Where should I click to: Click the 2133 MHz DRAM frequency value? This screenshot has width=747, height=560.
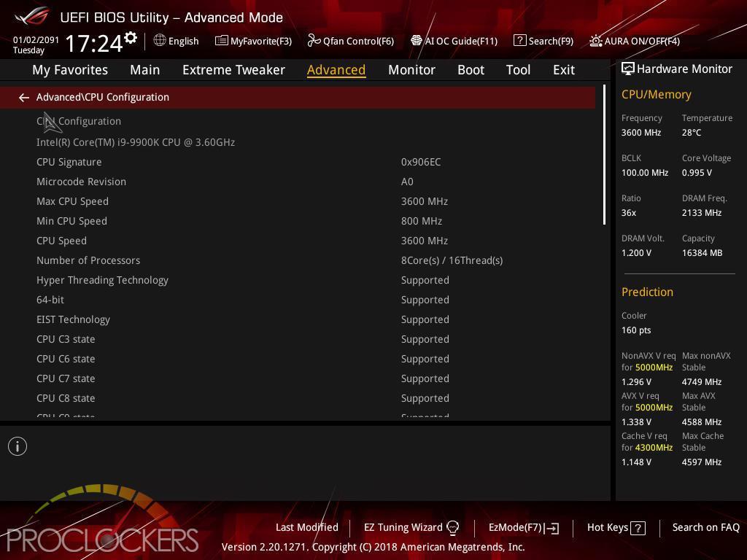702,213
